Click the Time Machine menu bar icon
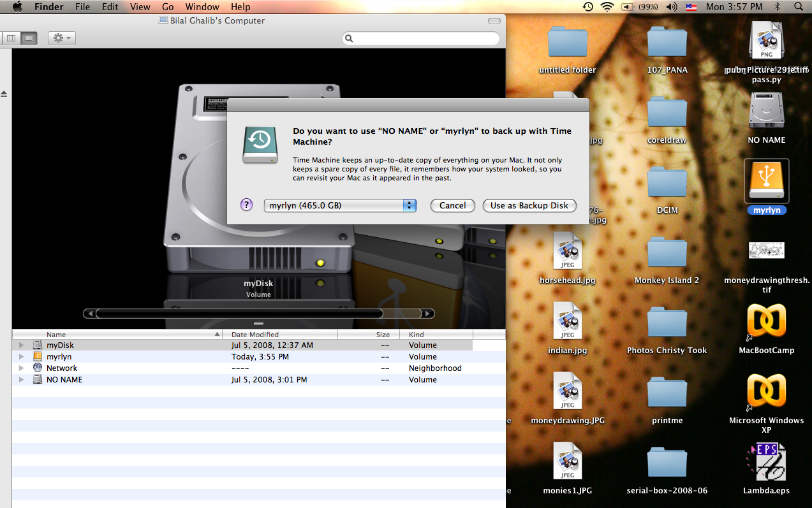The image size is (812, 508). tap(587, 7)
